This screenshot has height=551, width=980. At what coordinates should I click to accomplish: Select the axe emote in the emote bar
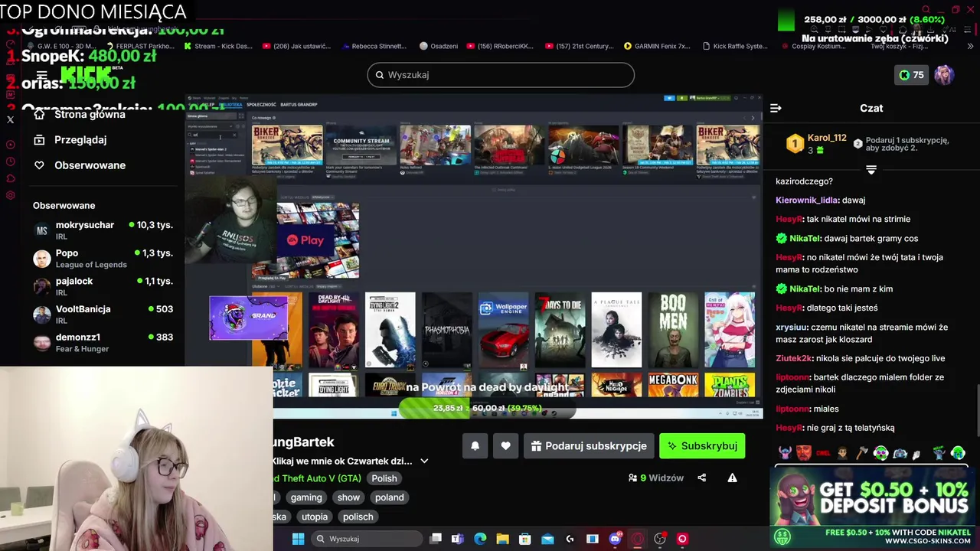[861, 453]
